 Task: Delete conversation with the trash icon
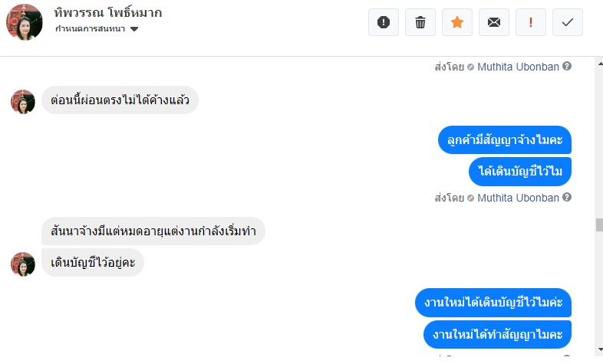[420, 22]
